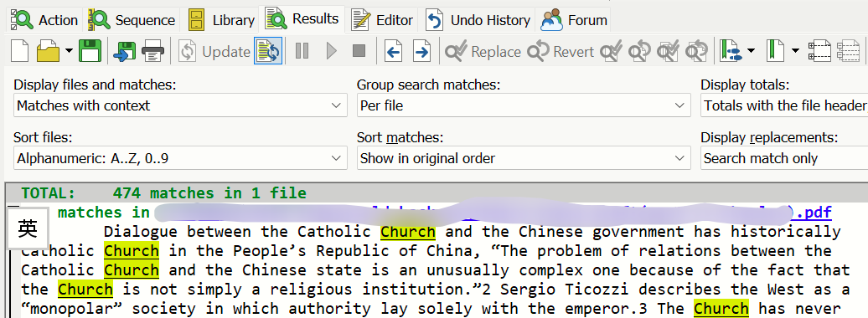Open the Editor tab
The height and width of the screenshot is (318, 868).
[x=383, y=20]
